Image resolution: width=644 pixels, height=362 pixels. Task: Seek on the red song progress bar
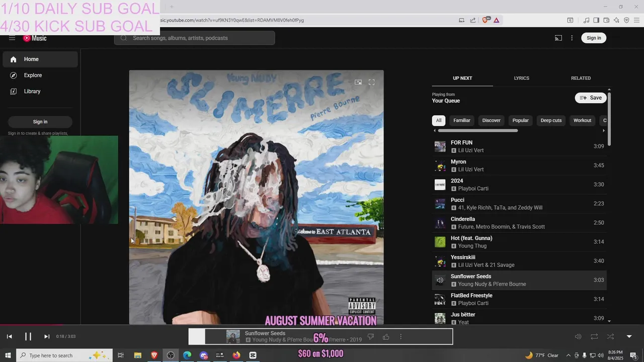tap(32, 325)
